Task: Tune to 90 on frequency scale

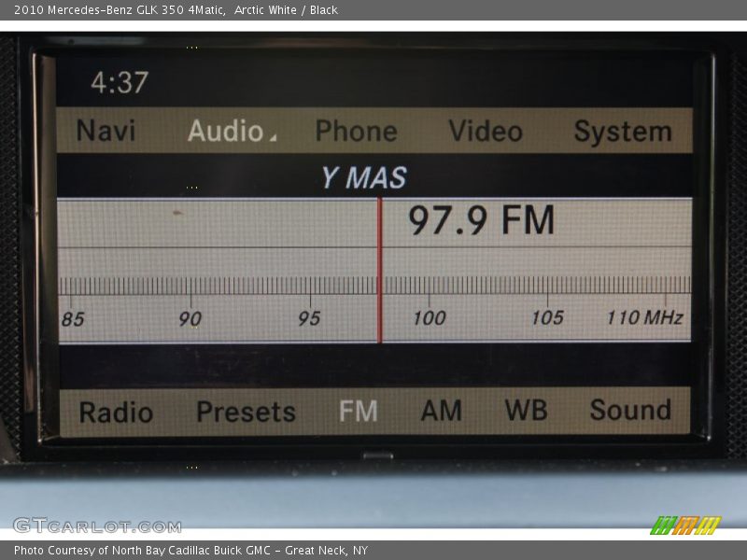Action: click(190, 319)
